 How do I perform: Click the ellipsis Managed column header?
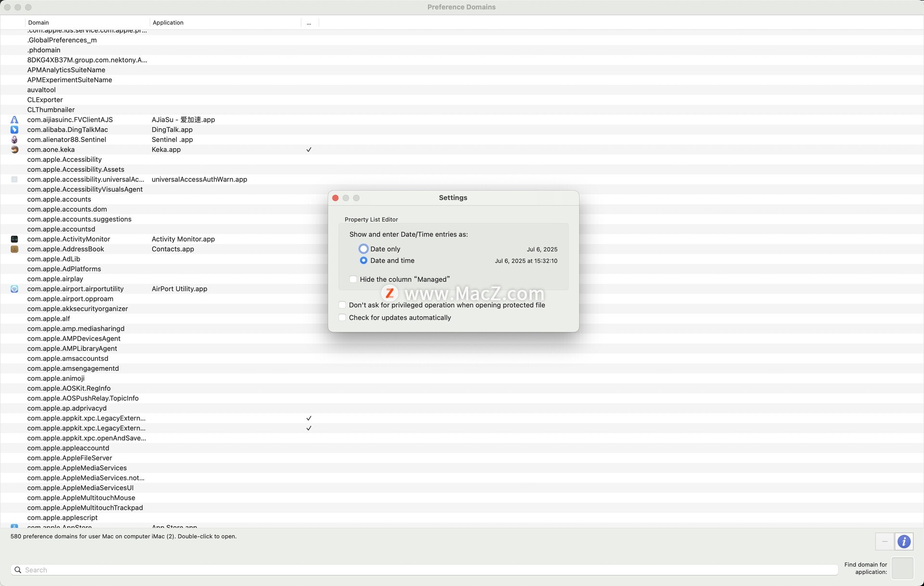[309, 23]
